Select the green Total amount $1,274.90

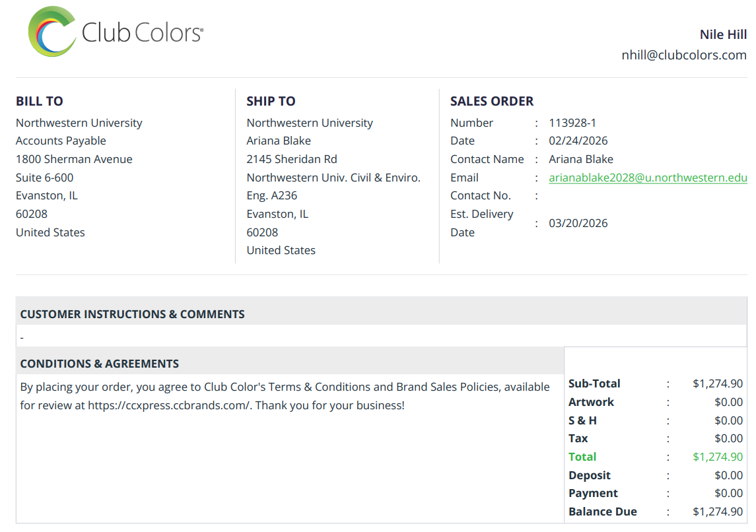tap(718, 457)
